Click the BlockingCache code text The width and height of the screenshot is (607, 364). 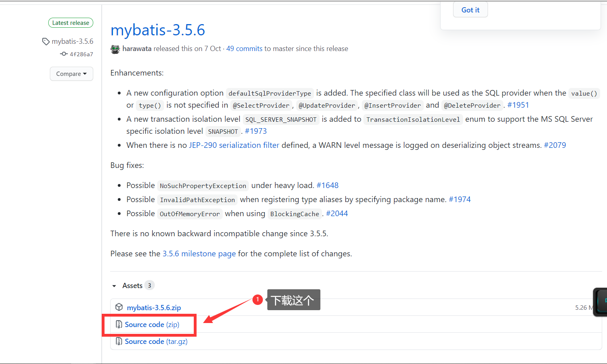tap(295, 214)
